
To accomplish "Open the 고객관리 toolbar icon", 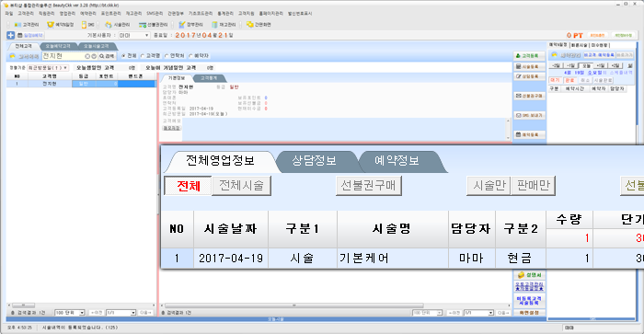I will point(27,25).
